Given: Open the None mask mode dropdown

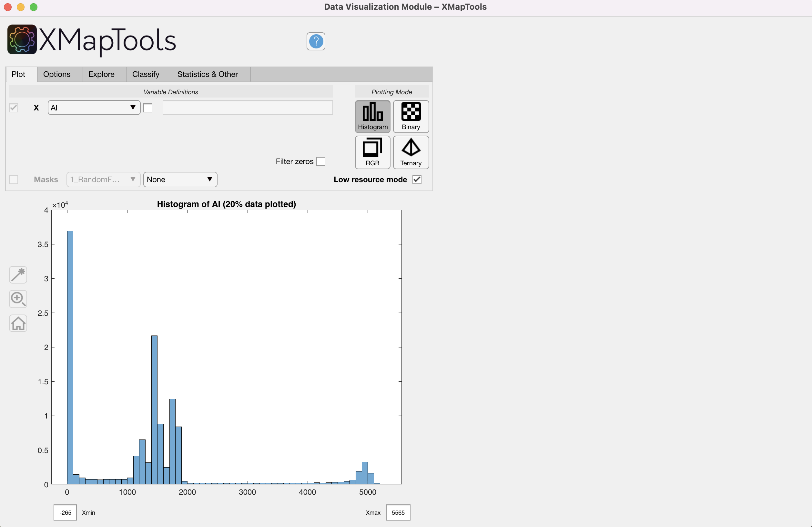Looking at the screenshot, I should point(180,179).
